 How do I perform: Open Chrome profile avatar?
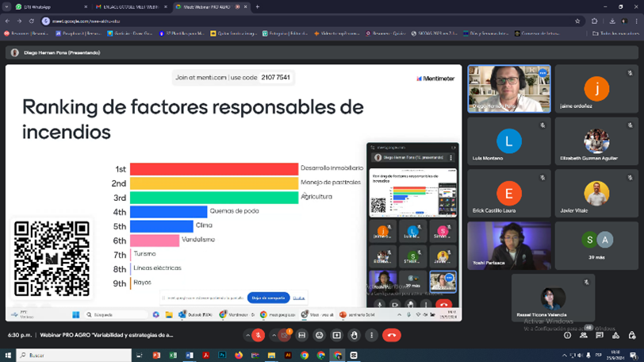pos(624,21)
